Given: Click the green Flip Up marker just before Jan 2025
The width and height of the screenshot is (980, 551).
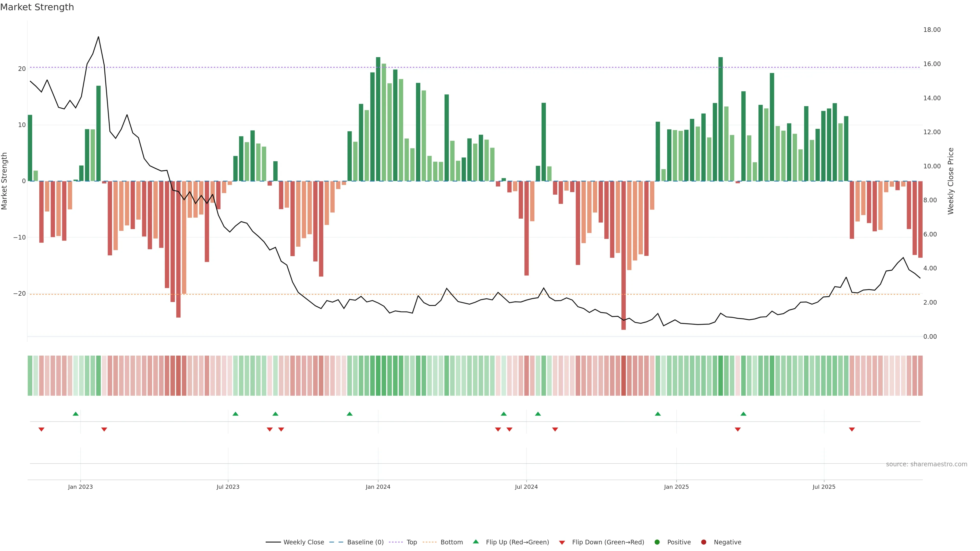Looking at the screenshot, I should [x=658, y=414].
